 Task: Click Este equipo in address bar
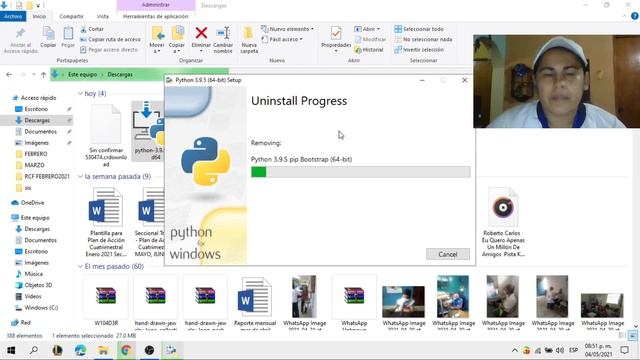coord(82,74)
